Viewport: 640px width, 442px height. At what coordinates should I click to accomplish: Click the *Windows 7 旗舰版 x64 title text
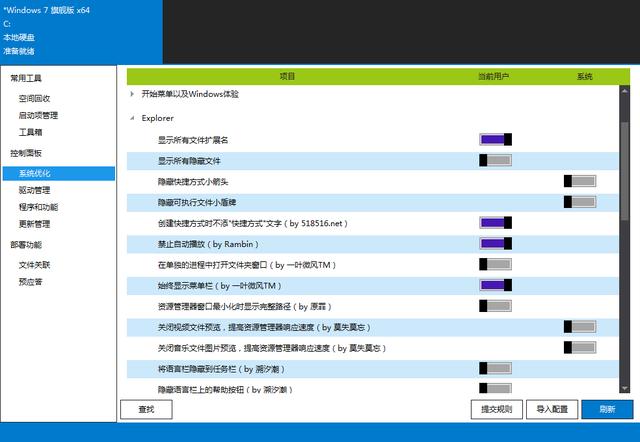pyautogui.click(x=47, y=10)
